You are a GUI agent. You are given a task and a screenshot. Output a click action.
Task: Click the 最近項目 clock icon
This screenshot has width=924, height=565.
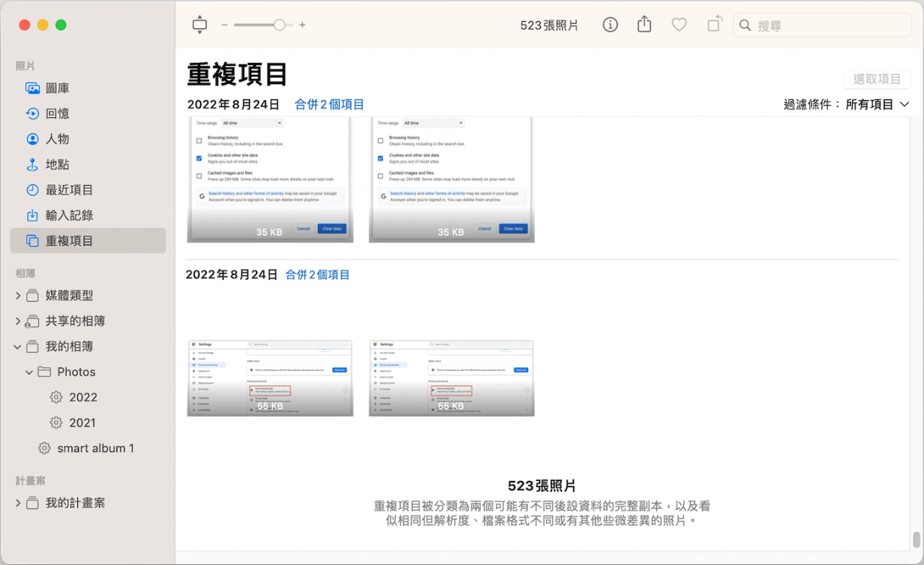point(33,190)
